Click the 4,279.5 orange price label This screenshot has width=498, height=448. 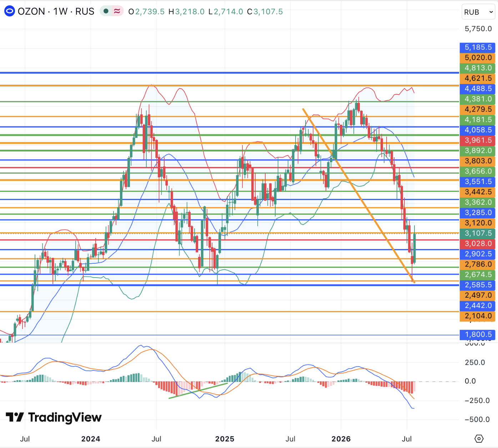[x=478, y=109]
